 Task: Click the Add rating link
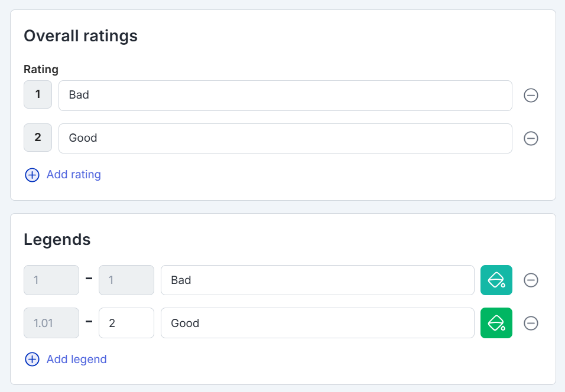73,175
